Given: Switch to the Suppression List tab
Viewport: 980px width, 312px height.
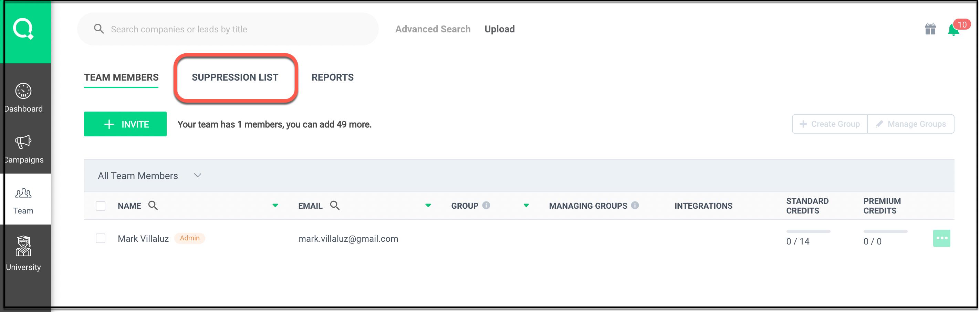Looking at the screenshot, I should pos(235,77).
